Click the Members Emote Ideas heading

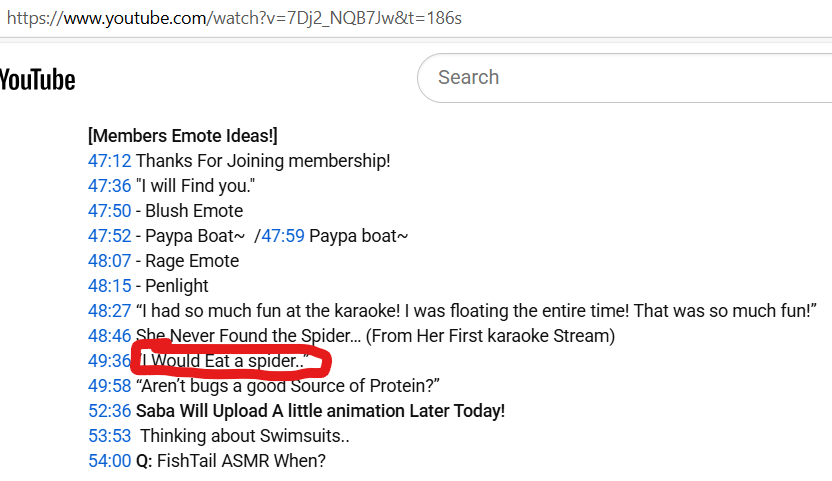tap(183, 135)
